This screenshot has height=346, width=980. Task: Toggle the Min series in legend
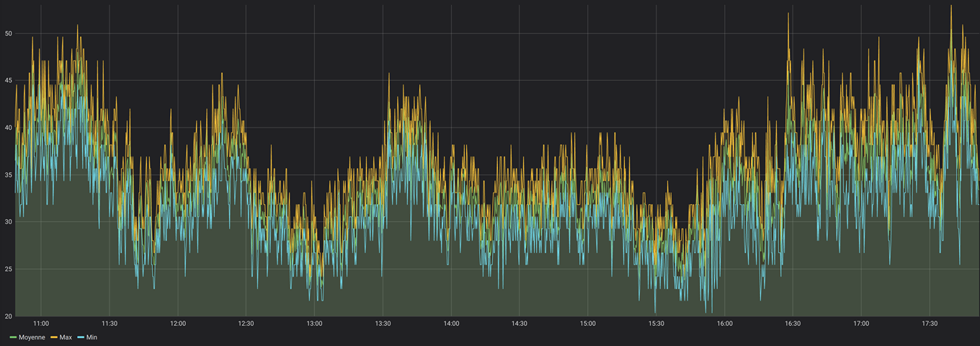pyautogui.click(x=92, y=337)
